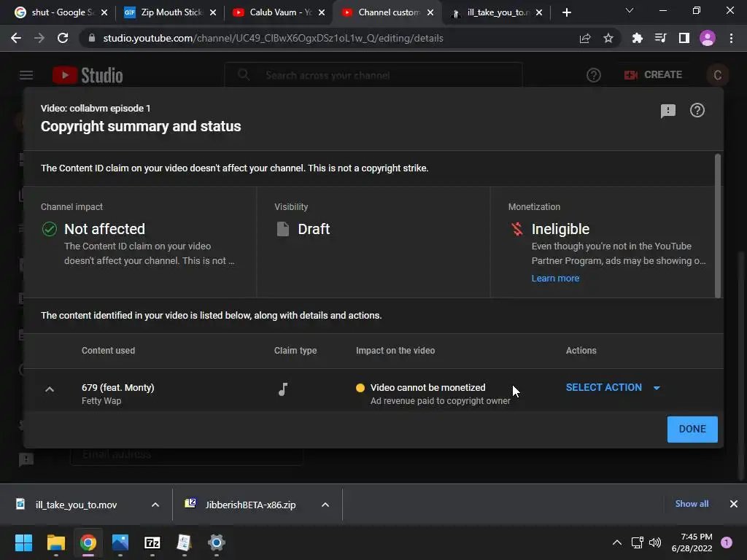This screenshot has width=747, height=560.
Task: Click the music note claim type icon
Action: 283,389
